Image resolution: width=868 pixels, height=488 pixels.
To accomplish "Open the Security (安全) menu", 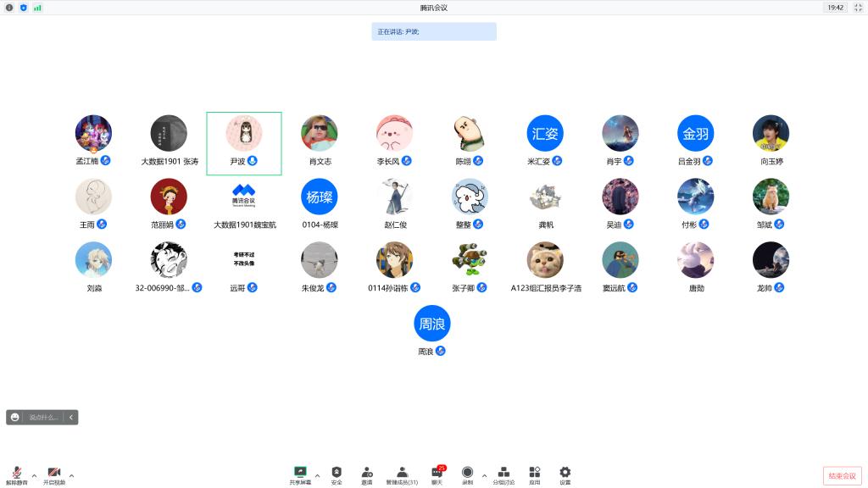I will 337,474.
